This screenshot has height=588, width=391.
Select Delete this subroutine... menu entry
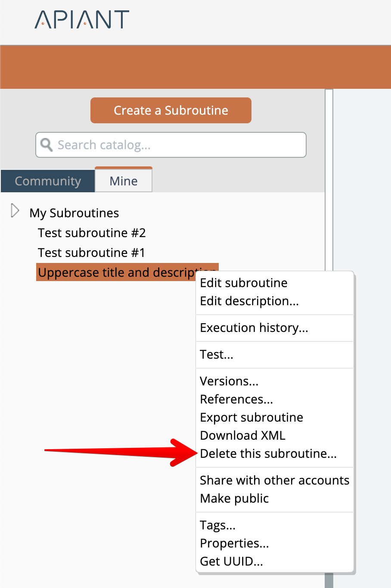pyautogui.click(x=268, y=454)
